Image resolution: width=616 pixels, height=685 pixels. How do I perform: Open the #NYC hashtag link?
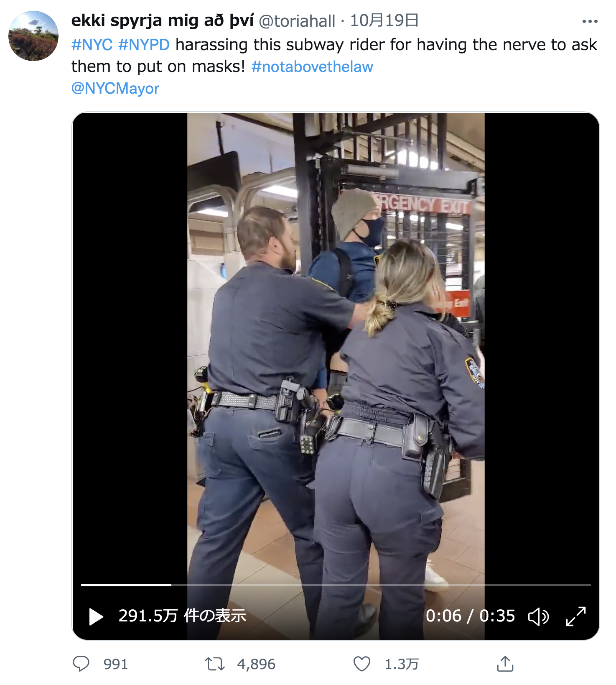pos(92,44)
